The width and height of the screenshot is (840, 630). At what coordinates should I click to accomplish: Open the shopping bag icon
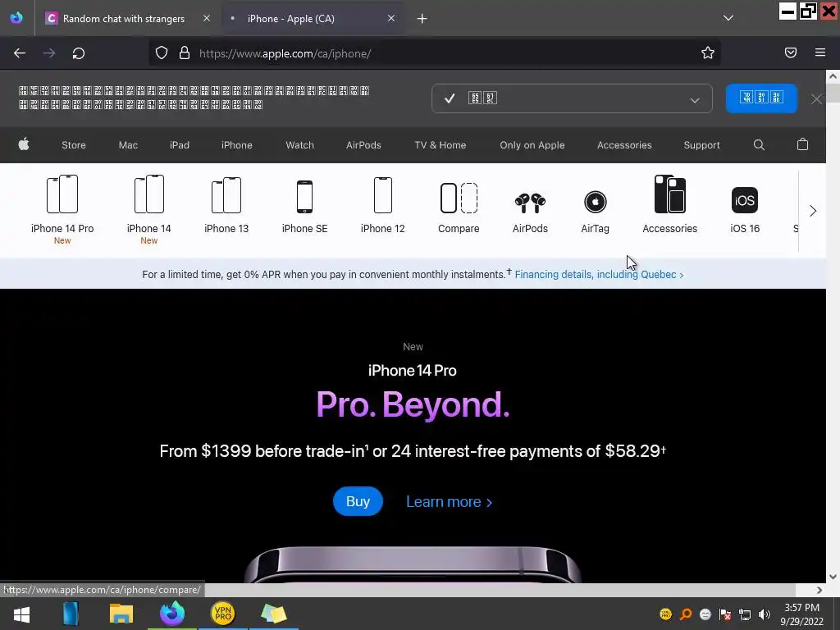pyautogui.click(x=802, y=144)
